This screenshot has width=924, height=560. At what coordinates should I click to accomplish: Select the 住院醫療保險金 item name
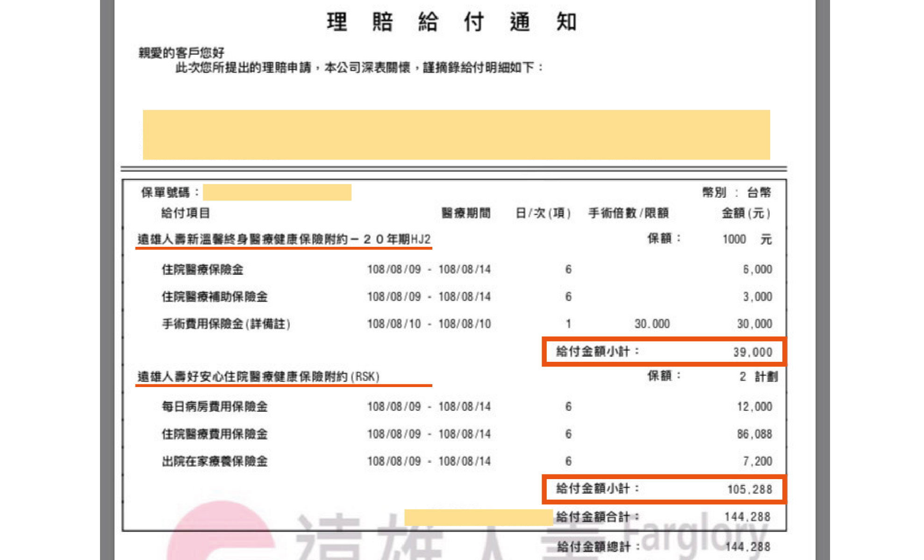pyautogui.click(x=202, y=269)
